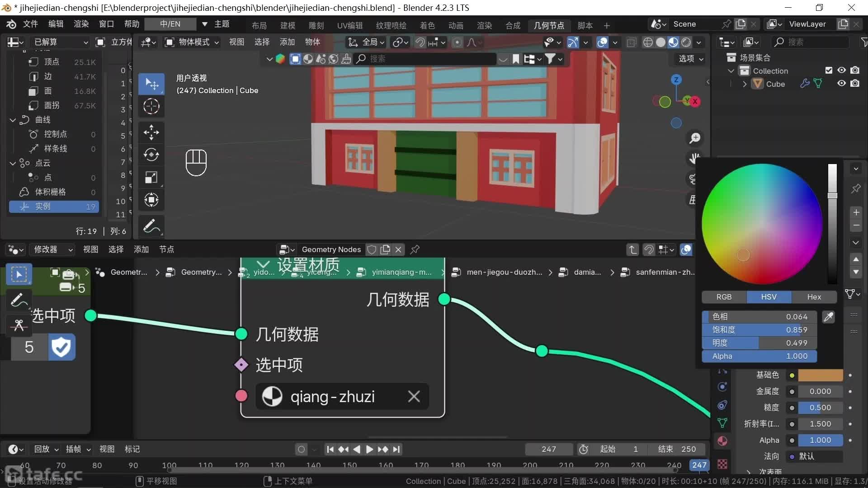Click the 基础色 orange color swatch
Image resolution: width=868 pixels, height=488 pixels.
820,375
